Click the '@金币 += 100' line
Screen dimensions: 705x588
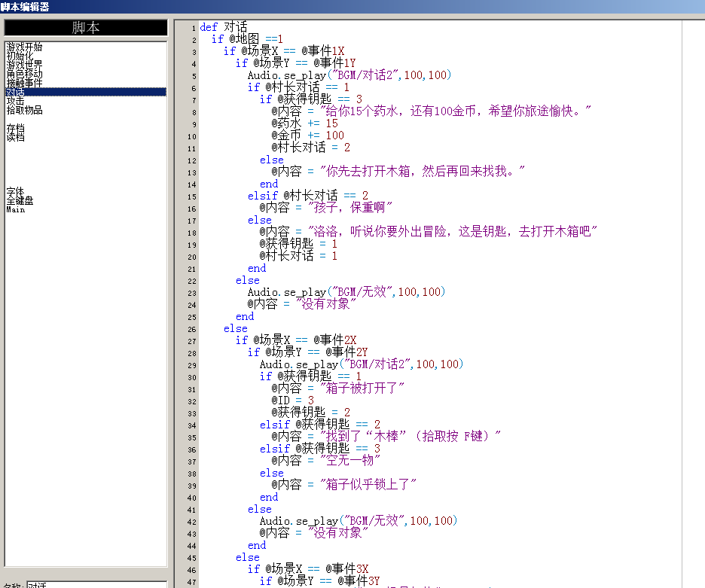(307, 136)
